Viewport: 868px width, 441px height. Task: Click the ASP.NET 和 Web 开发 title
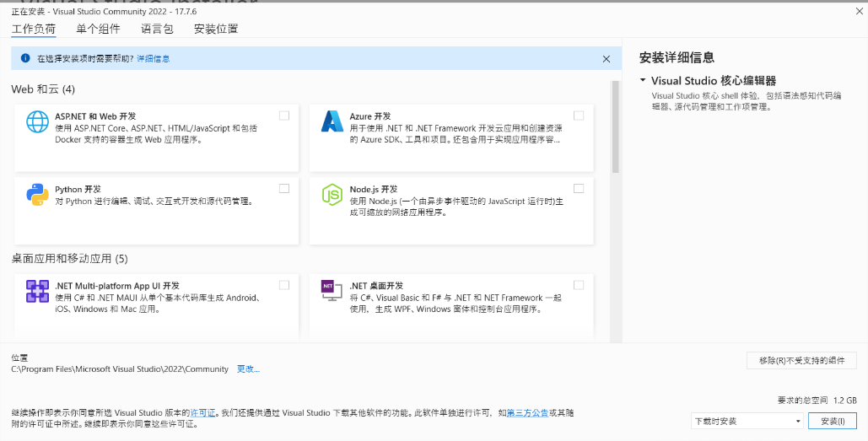tap(95, 116)
